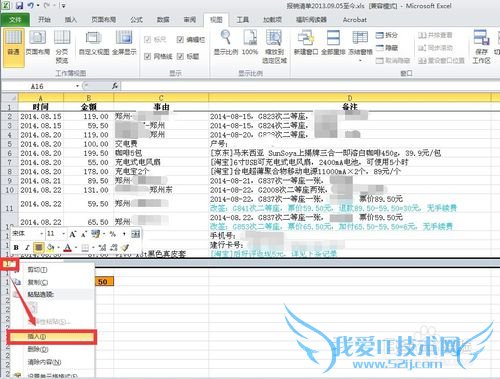Open Freeze Panes (冻结窗格) dropdown
Viewport: 500px width, 379px height.
pos(360,47)
